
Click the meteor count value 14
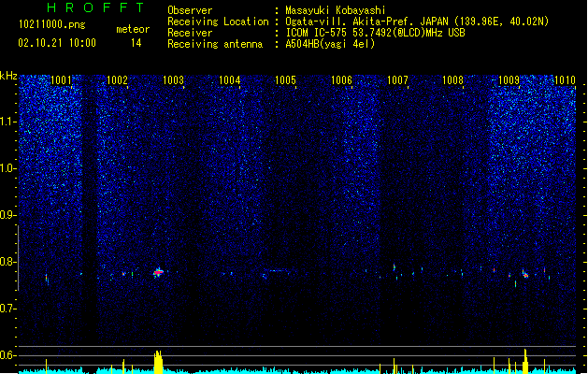click(x=136, y=43)
